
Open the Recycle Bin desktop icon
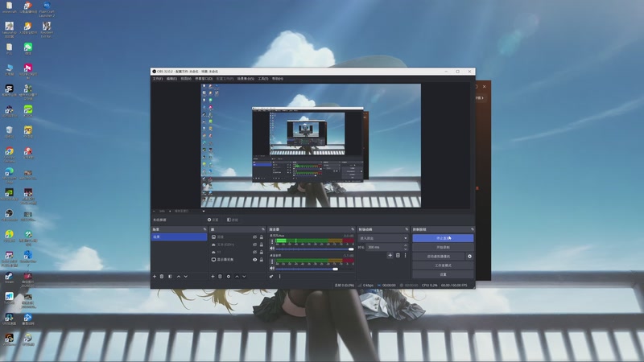[x=9, y=130]
